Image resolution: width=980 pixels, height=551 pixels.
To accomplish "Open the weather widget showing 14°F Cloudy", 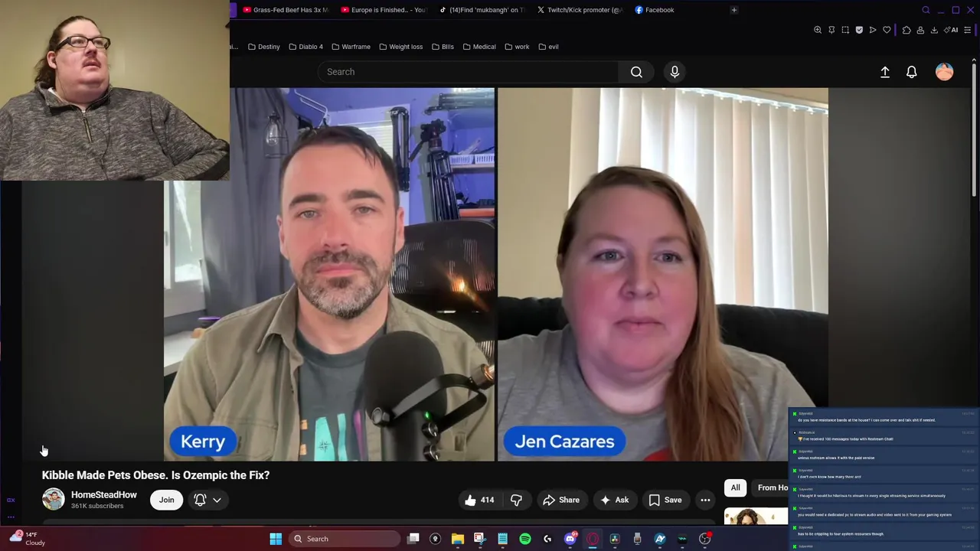I will pos(28,539).
